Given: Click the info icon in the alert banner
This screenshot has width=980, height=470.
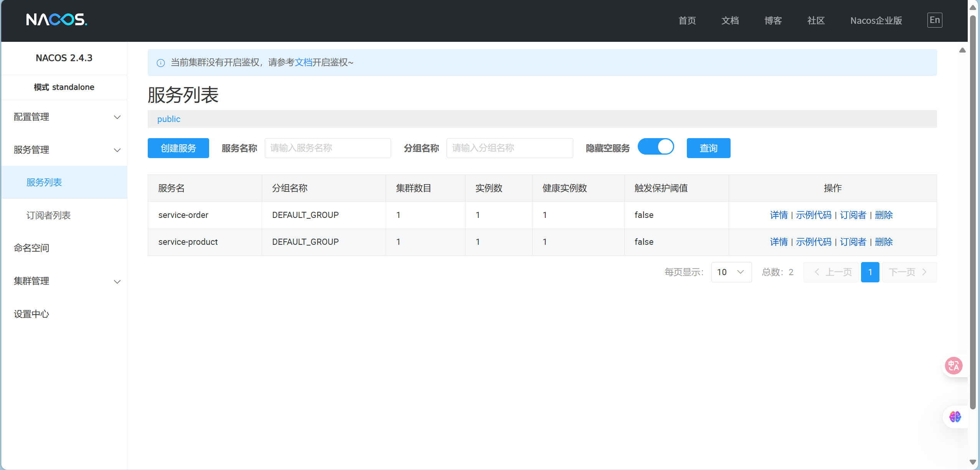Looking at the screenshot, I should point(161,63).
